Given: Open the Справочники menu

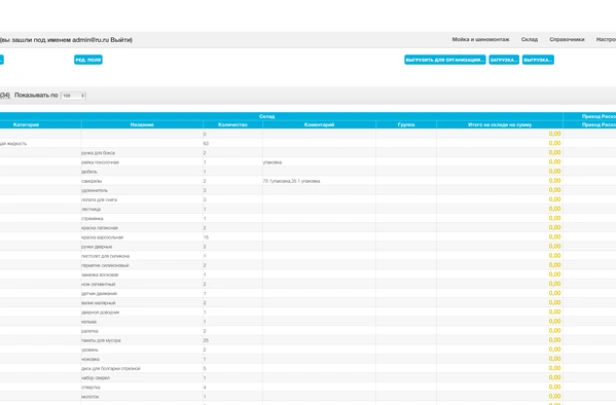Looking at the screenshot, I should 567,39.
